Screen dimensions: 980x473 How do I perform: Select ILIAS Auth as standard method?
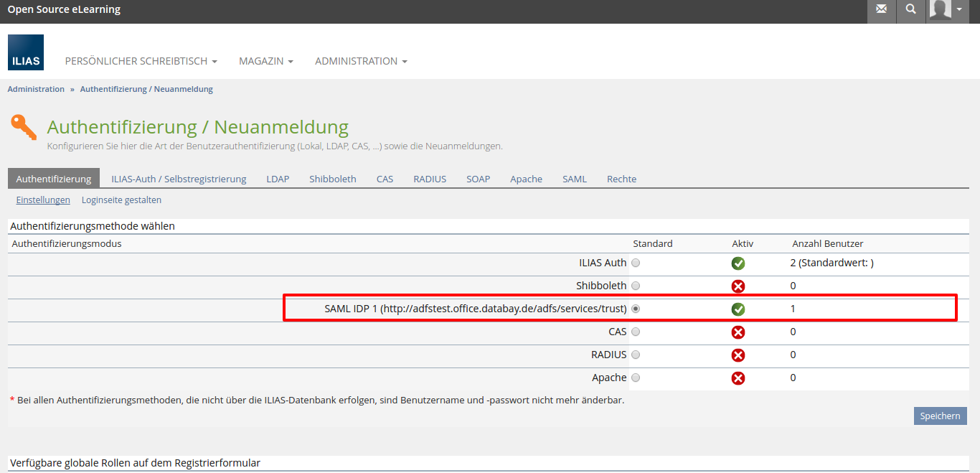pyautogui.click(x=636, y=263)
